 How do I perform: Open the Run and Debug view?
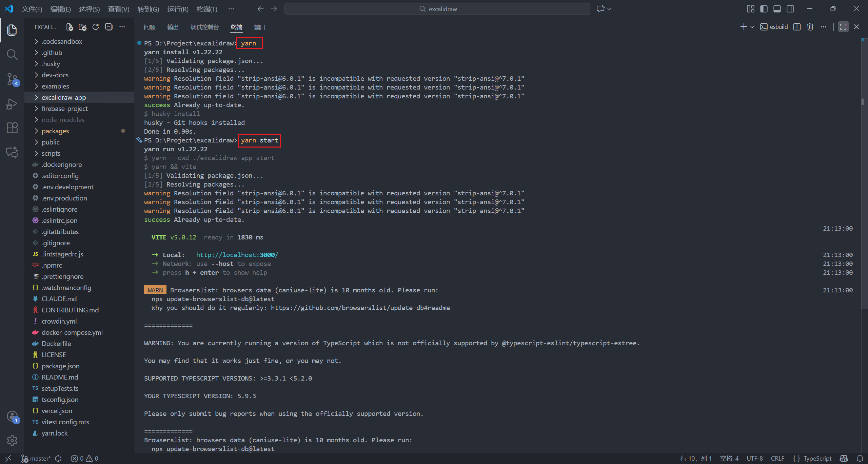coord(12,104)
